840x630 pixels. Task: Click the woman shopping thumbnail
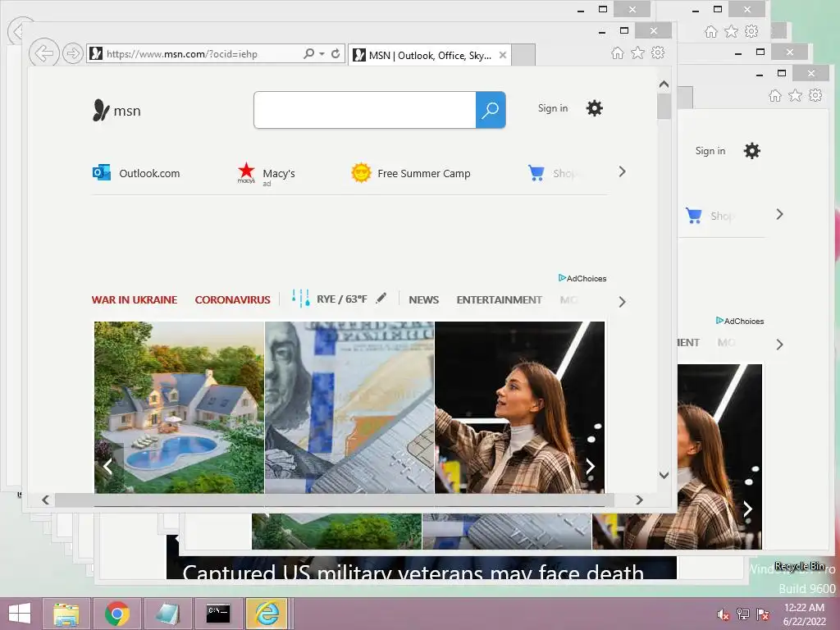point(519,407)
